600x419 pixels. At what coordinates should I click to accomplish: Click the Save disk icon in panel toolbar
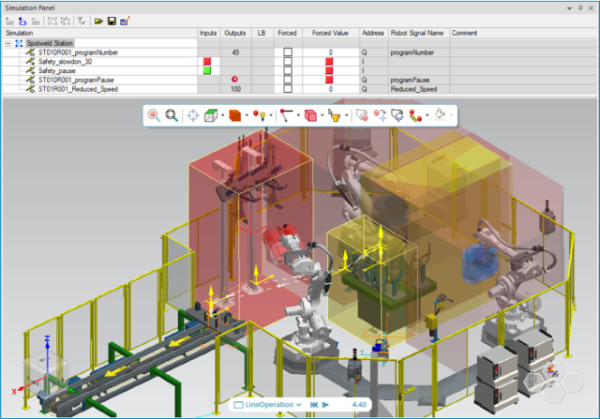(113, 20)
